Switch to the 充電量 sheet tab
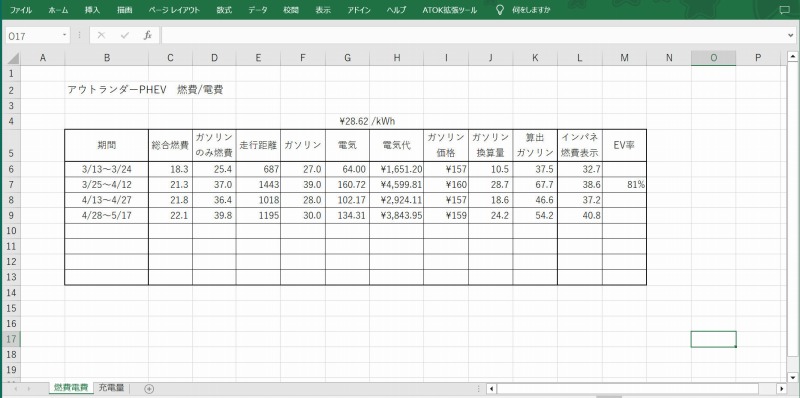The height and width of the screenshot is (398, 800). pyautogui.click(x=111, y=388)
